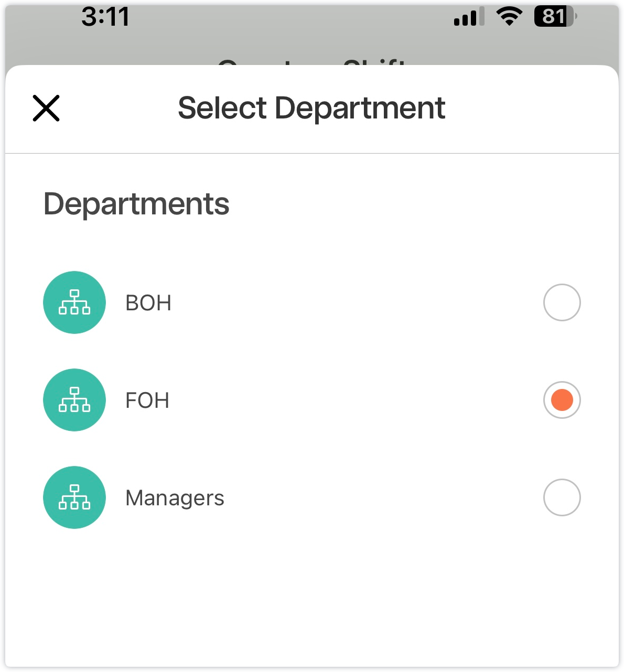The image size is (624, 672).
Task: Tap the Wi-Fi status icon
Action: (508, 16)
